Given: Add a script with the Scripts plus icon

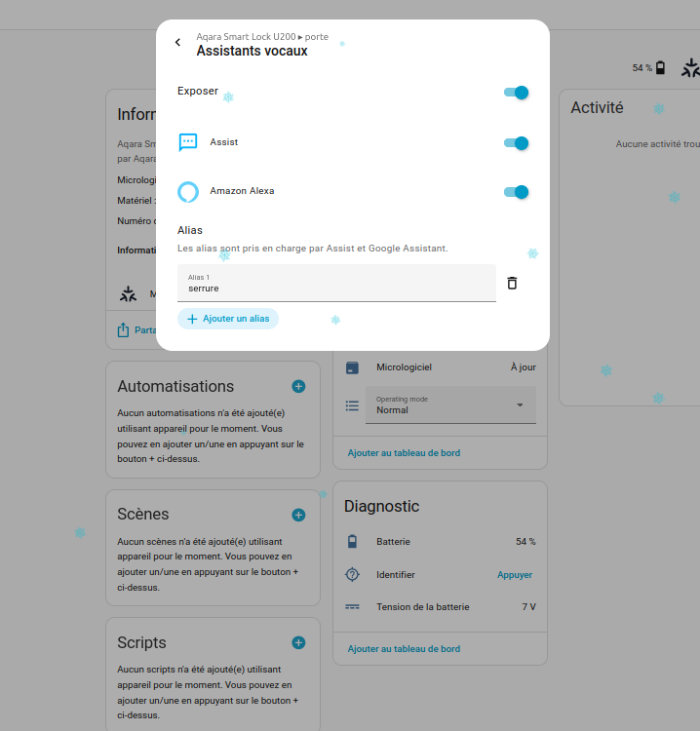Looking at the screenshot, I should pyautogui.click(x=298, y=643).
